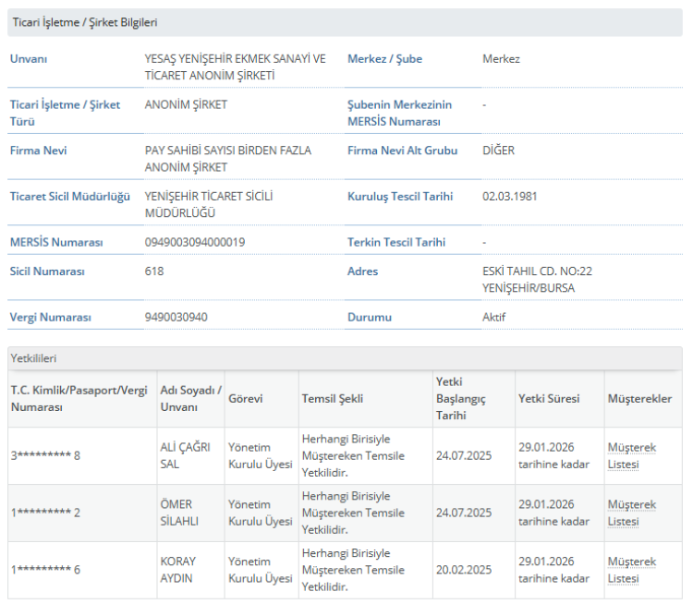Click the Kuruluş Tescil Tarihi value 02.03.1981

509,197
